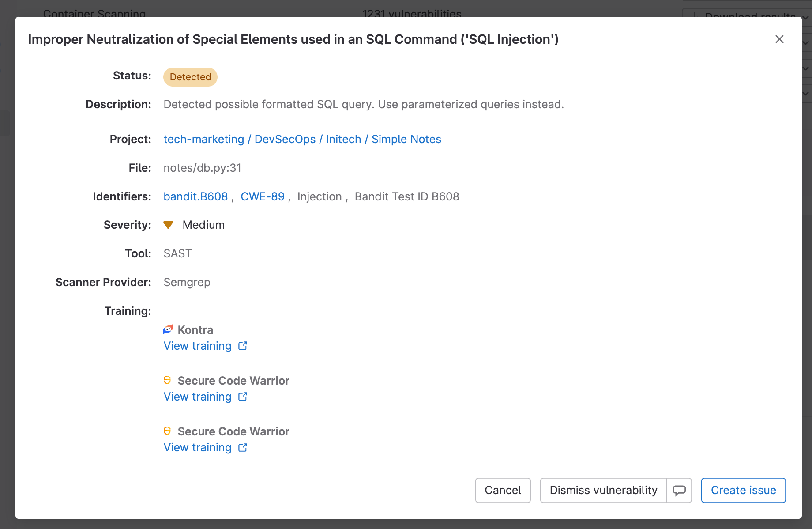Open the Simple Notes project link
This screenshot has width=812, height=529.
click(x=406, y=139)
